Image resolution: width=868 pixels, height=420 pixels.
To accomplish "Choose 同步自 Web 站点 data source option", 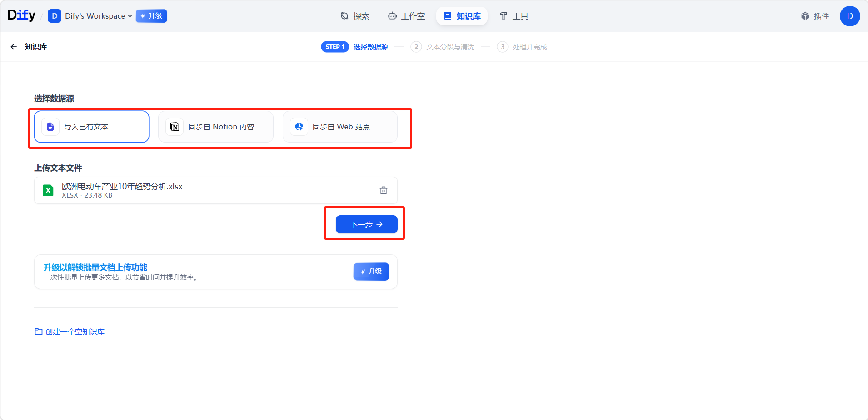I will 340,127.
